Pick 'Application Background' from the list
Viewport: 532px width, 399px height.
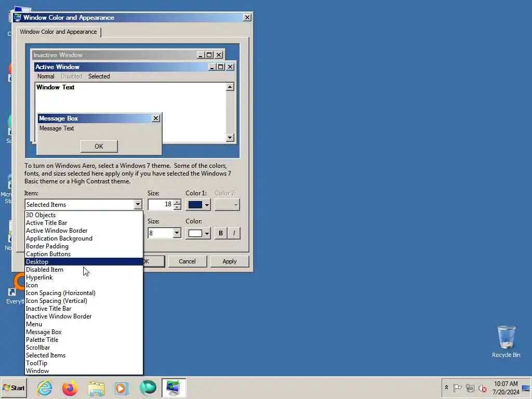tap(84, 238)
